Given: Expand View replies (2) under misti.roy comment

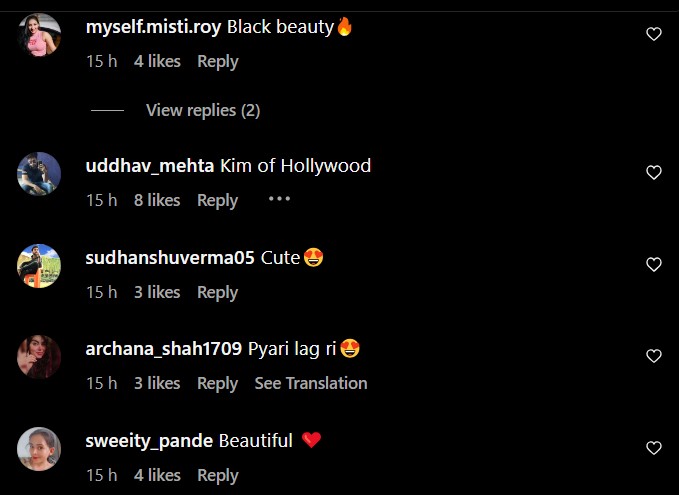Looking at the screenshot, I should 203,110.
